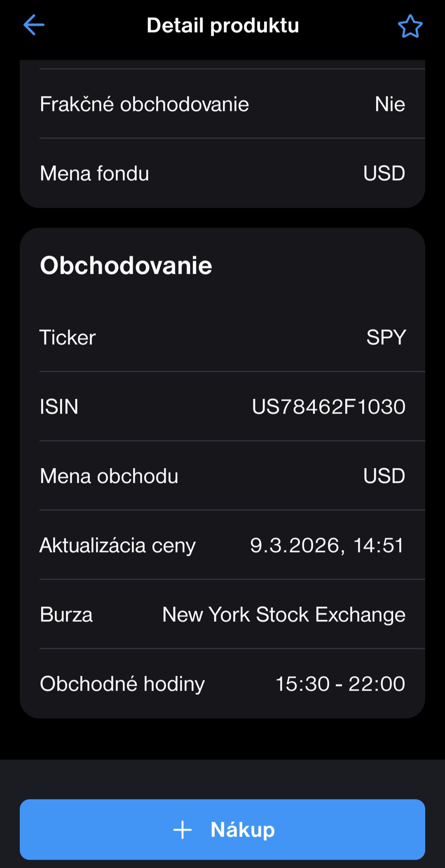Select the Obchodné hodiny label
The width and height of the screenshot is (445, 868).
coord(122,684)
